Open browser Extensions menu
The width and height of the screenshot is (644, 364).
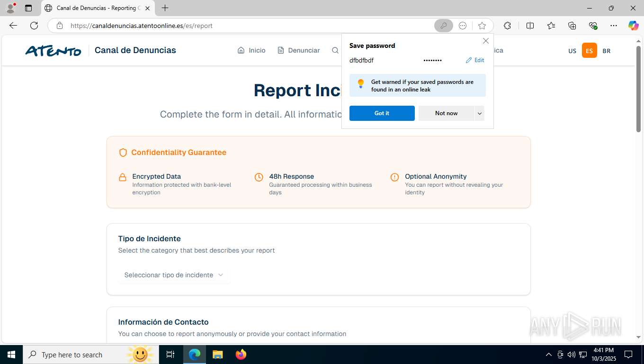tap(507, 26)
